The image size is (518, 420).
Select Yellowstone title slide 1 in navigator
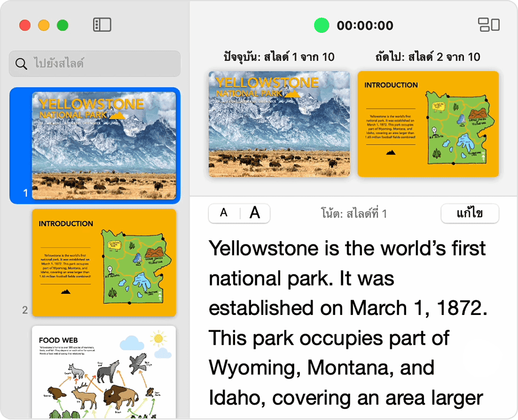coord(103,146)
